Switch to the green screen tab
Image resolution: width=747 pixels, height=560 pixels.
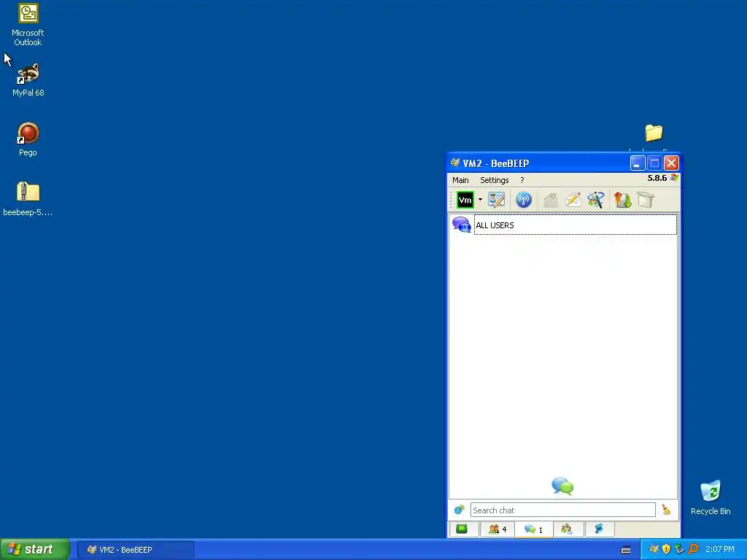[x=462, y=529]
